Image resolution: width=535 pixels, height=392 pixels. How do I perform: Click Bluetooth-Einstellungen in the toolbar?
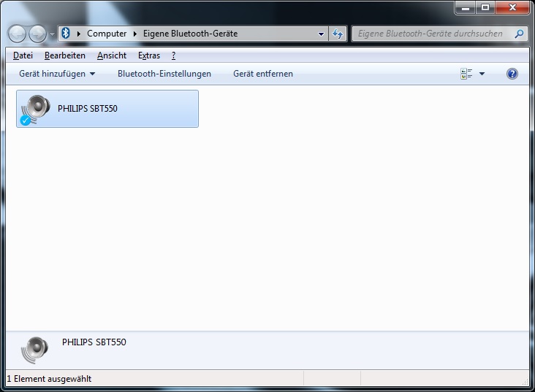tap(164, 74)
